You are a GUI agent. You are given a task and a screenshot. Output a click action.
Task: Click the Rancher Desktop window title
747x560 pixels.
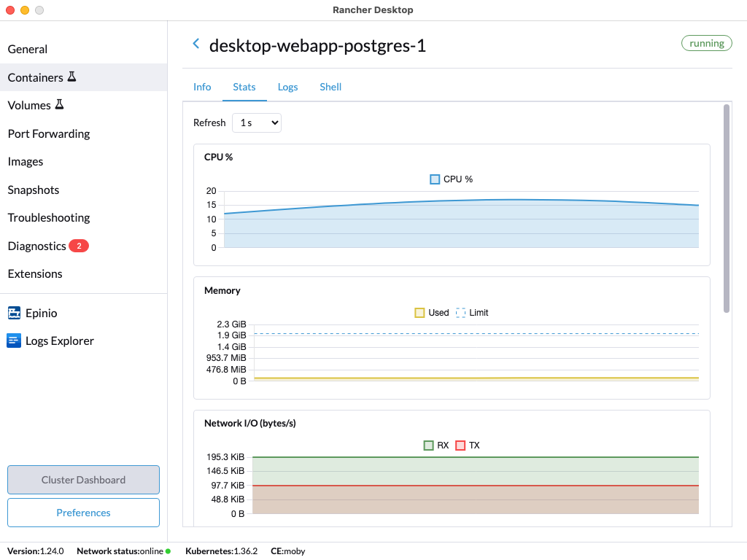click(x=373, y=10)
